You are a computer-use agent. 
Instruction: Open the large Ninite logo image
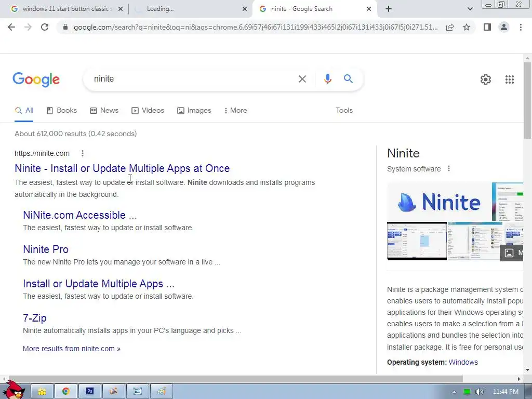point(439,202)
